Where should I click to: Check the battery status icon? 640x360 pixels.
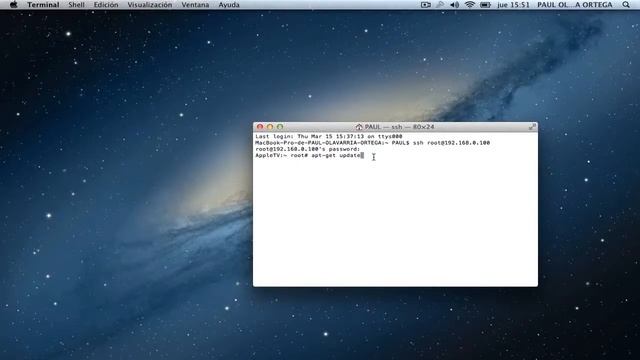[485, 5]
